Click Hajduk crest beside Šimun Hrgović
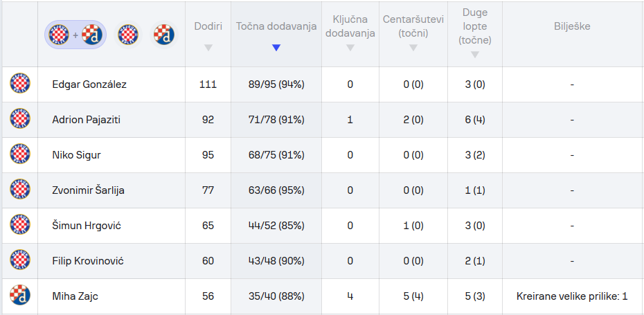Screen dimensions: 644x315 tap(20, 225)
